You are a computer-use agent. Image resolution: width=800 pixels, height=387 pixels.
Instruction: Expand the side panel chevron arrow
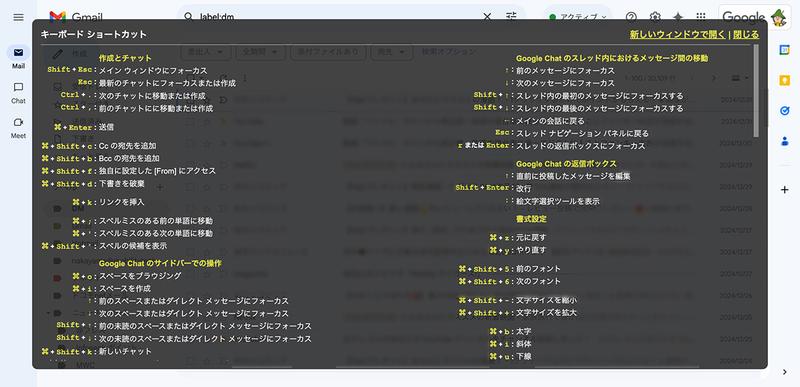click(x=785, y=372)
